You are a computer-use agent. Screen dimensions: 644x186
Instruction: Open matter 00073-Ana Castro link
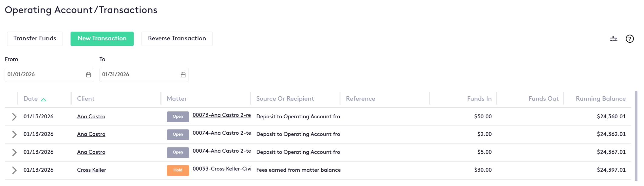[x=222, y=115]
